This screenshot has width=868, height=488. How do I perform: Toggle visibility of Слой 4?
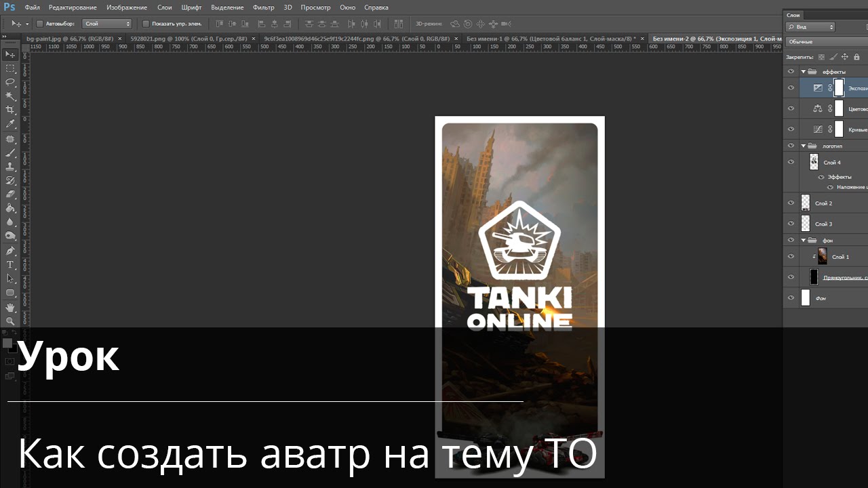pyautogui.click(x=791, y=162)
